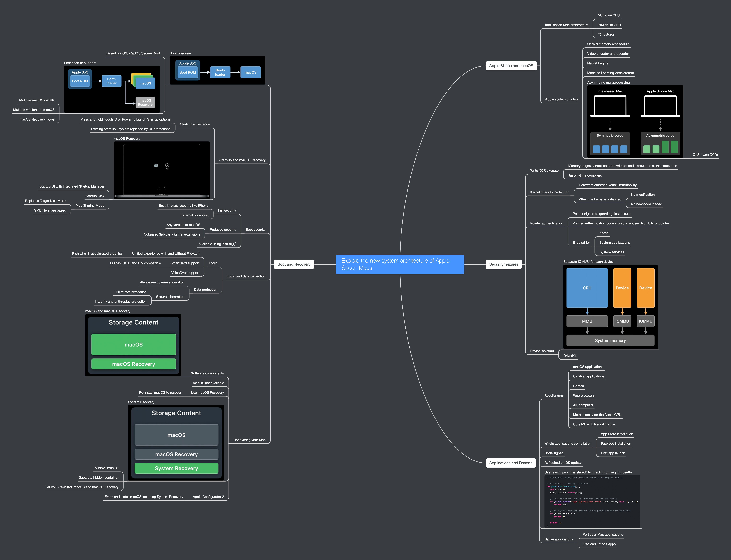Screen dimensions: 731x560
Task: Click 'System services' subtopic
Action: coord(612,252)
